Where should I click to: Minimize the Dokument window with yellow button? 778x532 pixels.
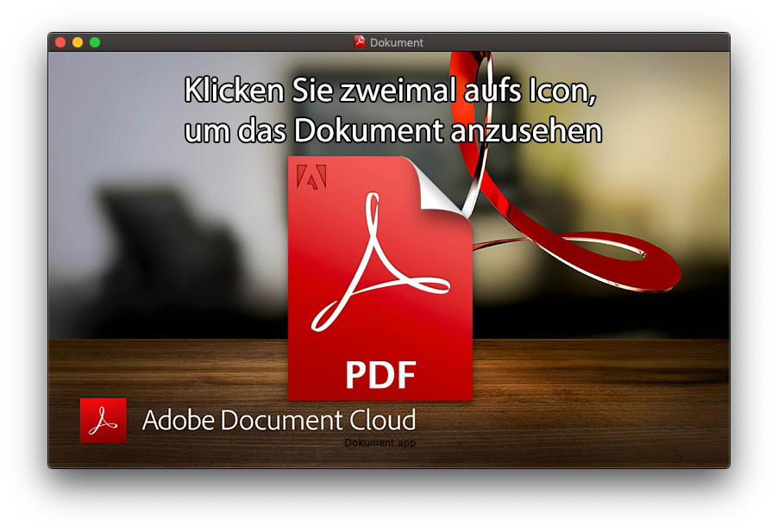(x=78, y=42)
